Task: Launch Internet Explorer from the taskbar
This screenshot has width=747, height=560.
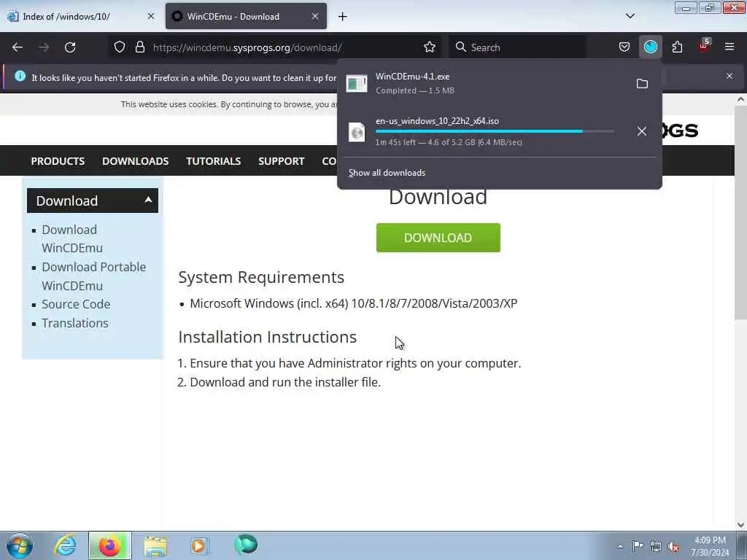Action: [65, 545]
